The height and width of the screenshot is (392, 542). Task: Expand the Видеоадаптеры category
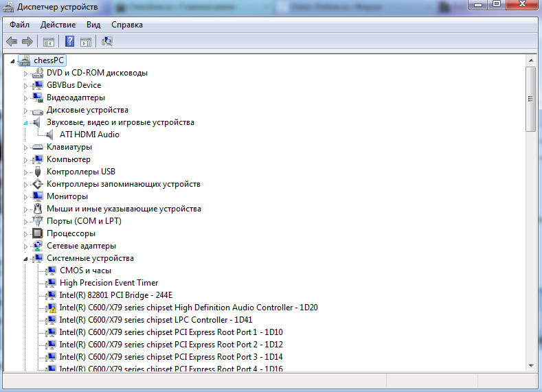[x=25, y=98]
